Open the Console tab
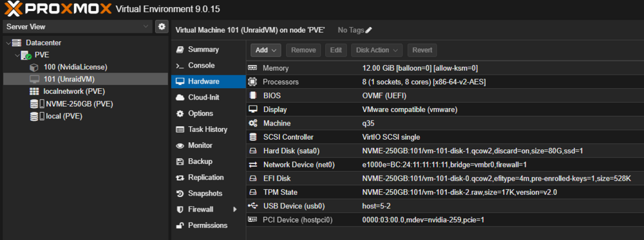Screen dimensions: 644x240 coord(201,66)
